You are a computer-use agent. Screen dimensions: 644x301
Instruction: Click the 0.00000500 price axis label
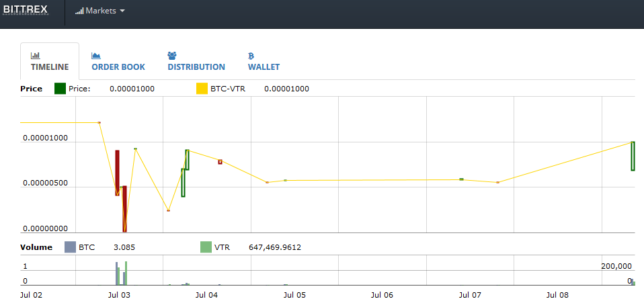point(45,183)
